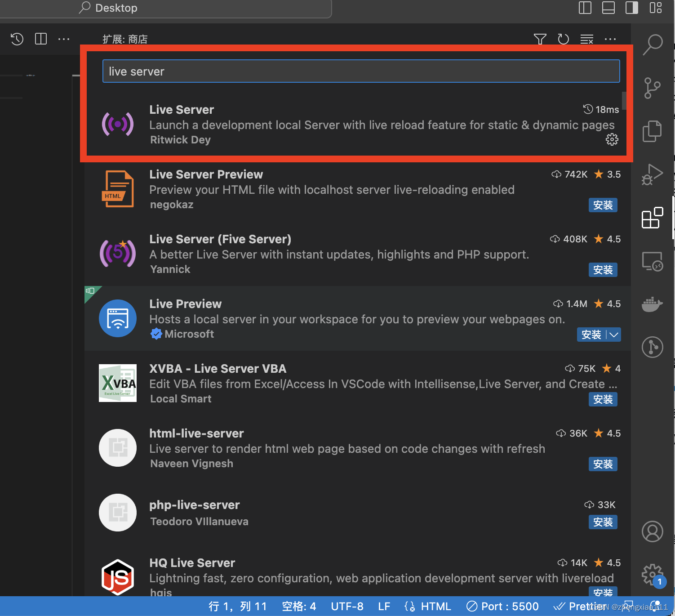Viewport: 675px width, 616px height.
Task: Open the Remote Explorer view
Action: click(x=653, y=261)
